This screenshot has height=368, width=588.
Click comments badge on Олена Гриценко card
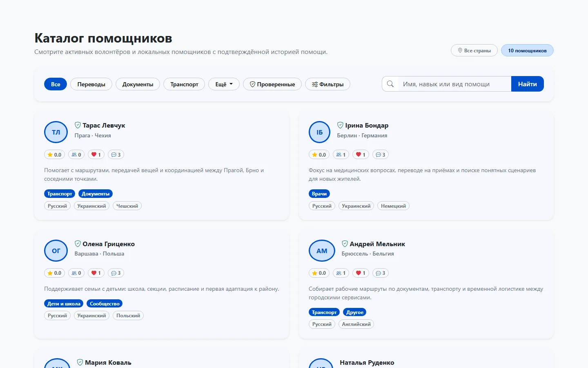pos(116,273)
